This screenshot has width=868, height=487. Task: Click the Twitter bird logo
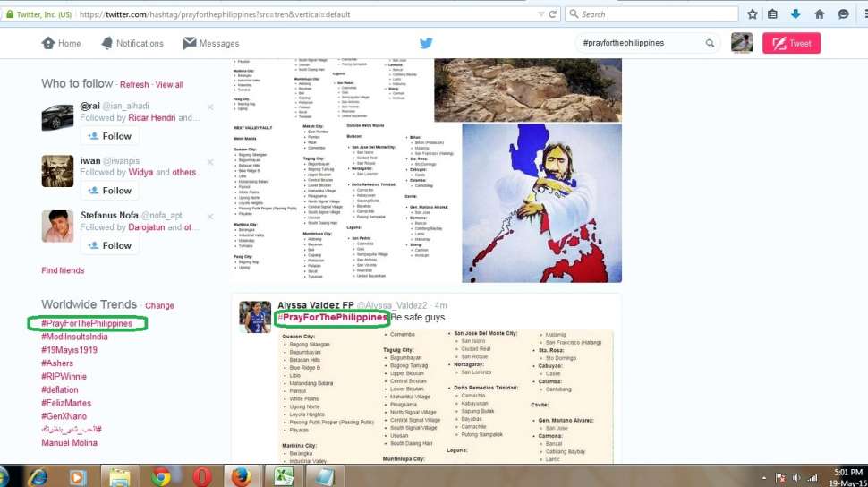[x=426, y=43]
